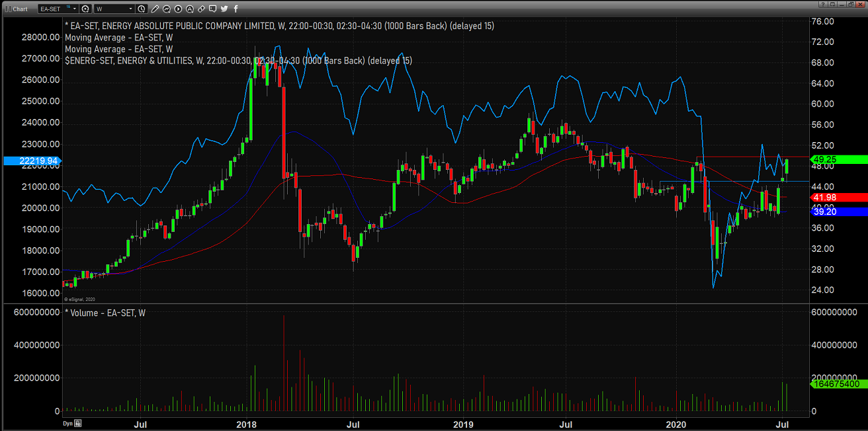Screen dimensions: 868x431
Task: Click the fx formula icon next to Dyn
Action: pyautogui.click(x=78, y=423)
